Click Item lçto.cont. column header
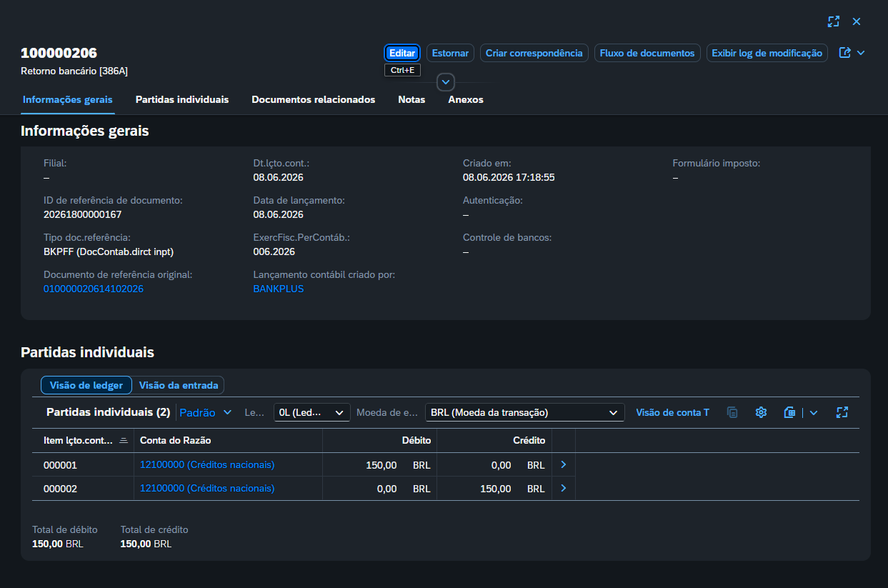Viewport: 888px width, 588px height. coord(84,440)
